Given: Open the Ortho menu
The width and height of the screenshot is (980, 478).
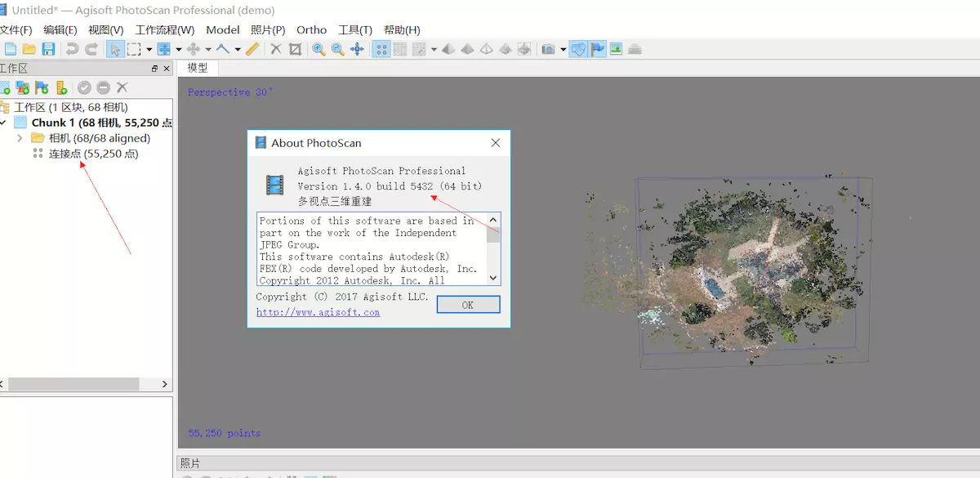Looking at the screenshot, I should [x=311, y=30].
